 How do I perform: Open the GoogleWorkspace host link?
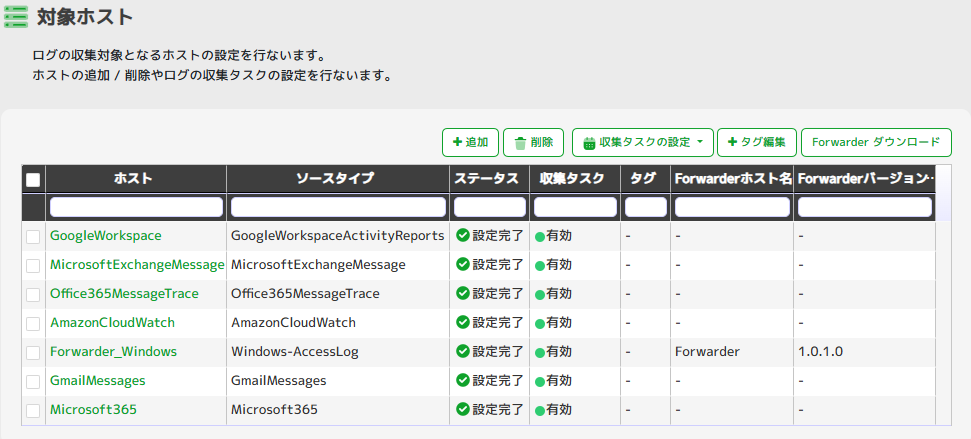[106, 235]
